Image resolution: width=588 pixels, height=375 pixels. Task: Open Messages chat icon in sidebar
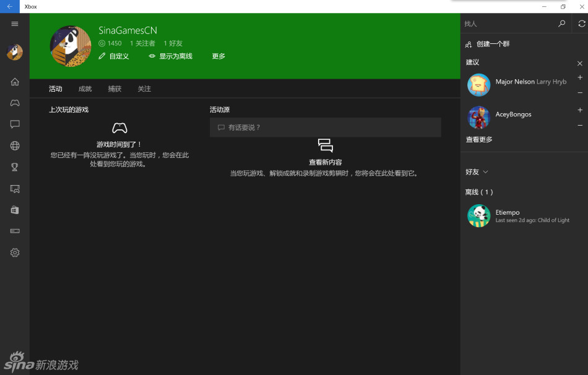click(15, 124)
